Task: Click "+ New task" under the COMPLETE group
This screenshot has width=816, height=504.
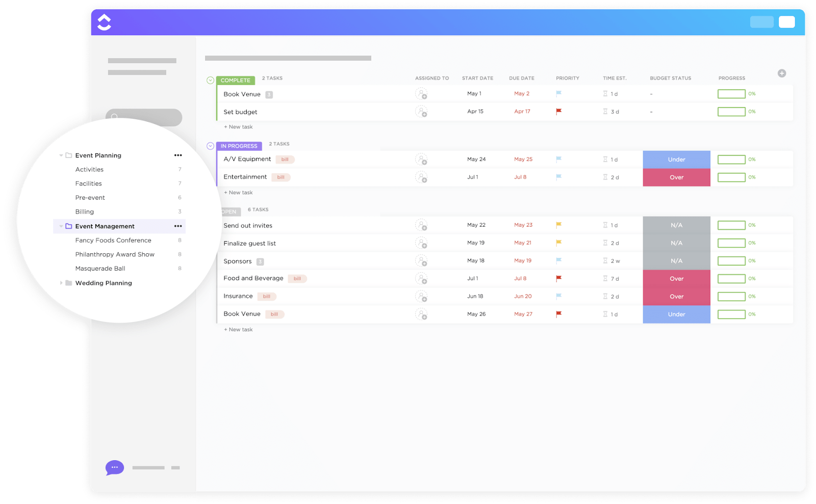Action: click(238, 126)
